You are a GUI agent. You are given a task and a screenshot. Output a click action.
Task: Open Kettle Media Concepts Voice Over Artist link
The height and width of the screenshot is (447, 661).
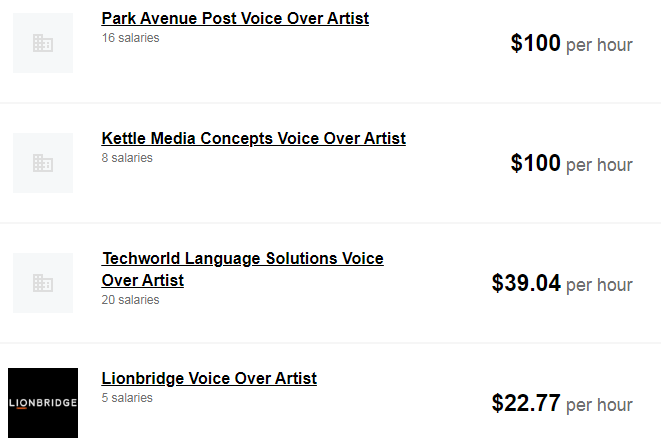[x=254, y=138]
